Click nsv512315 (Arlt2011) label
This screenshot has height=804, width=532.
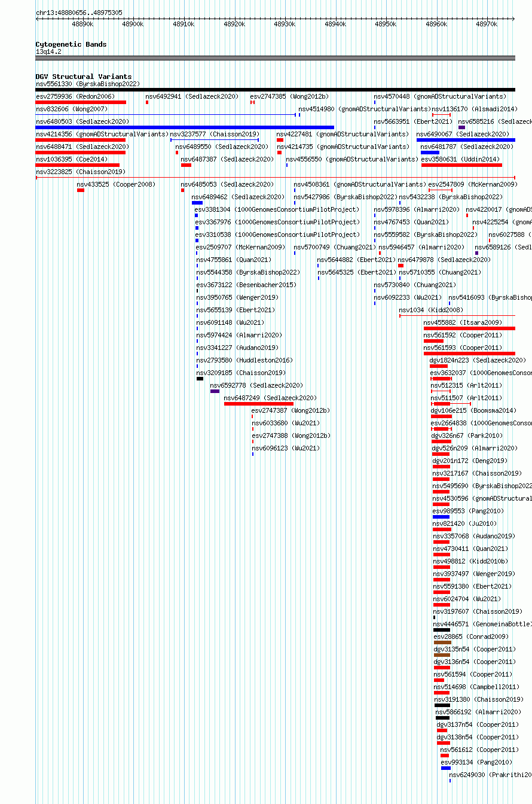(467, 385)
